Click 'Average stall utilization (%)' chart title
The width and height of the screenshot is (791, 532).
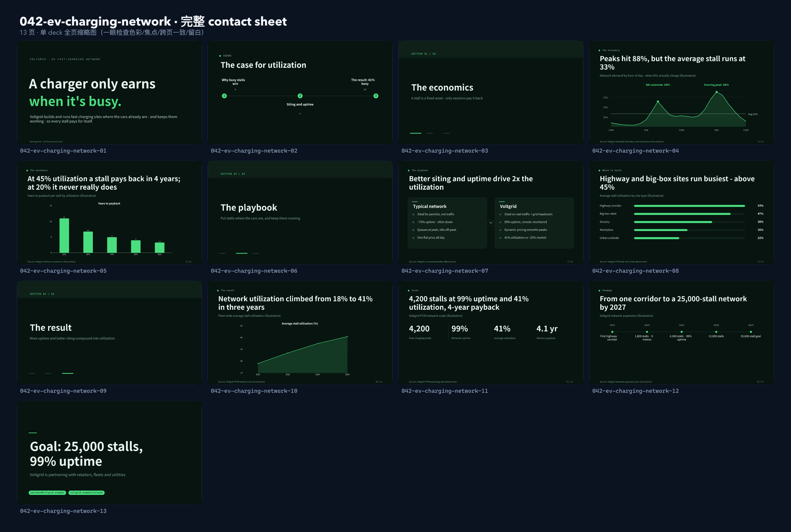(x=300, y=324)
